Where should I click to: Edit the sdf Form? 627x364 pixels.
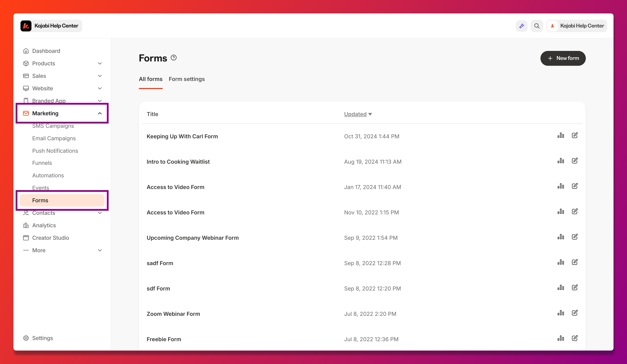pyautogui.click(x=574, y=288)
